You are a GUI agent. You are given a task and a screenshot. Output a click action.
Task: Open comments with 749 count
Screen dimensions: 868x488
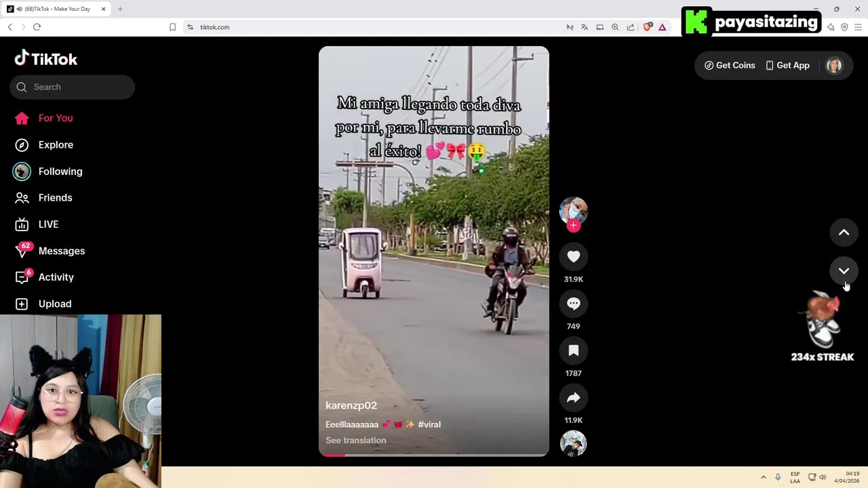[x=573, y=304]
